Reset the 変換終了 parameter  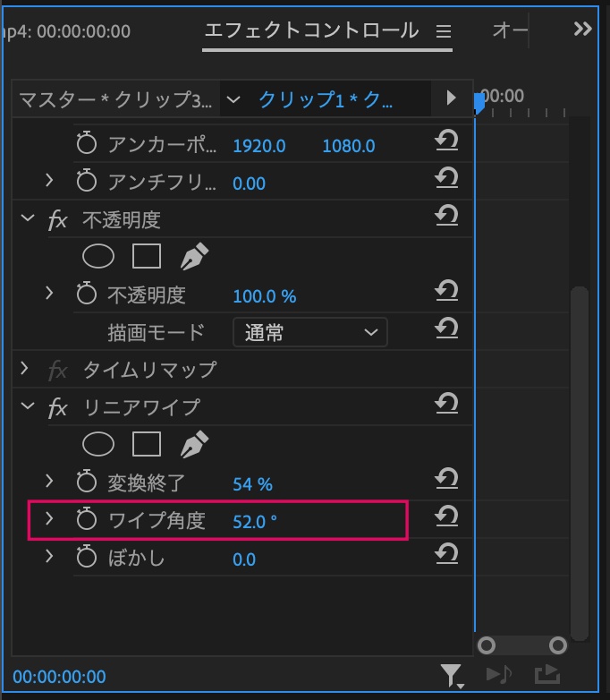[446, 478]
